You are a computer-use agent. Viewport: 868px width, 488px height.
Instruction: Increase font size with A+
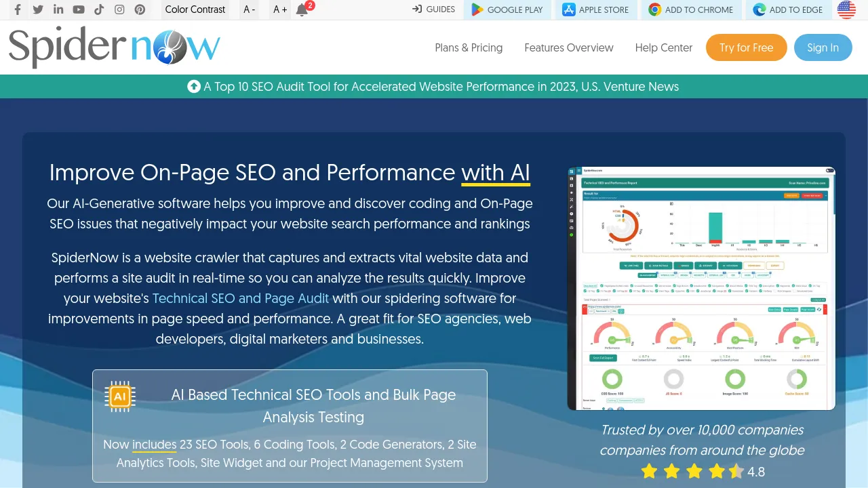click(x=280, y=9)
